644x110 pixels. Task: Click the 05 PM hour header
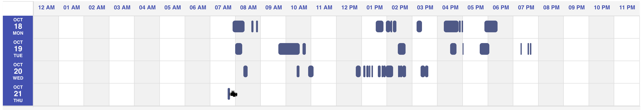pos(475,7)
